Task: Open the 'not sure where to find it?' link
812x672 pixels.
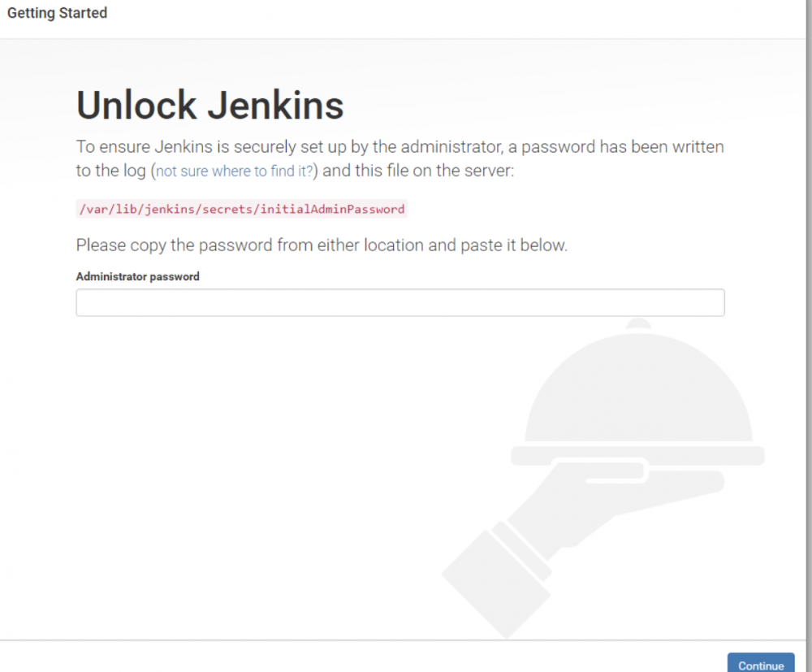Action: tap(234, 171)
